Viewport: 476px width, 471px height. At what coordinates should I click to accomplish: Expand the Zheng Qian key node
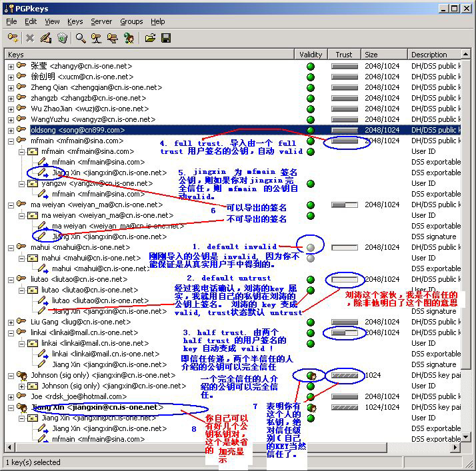coord(11,88)
